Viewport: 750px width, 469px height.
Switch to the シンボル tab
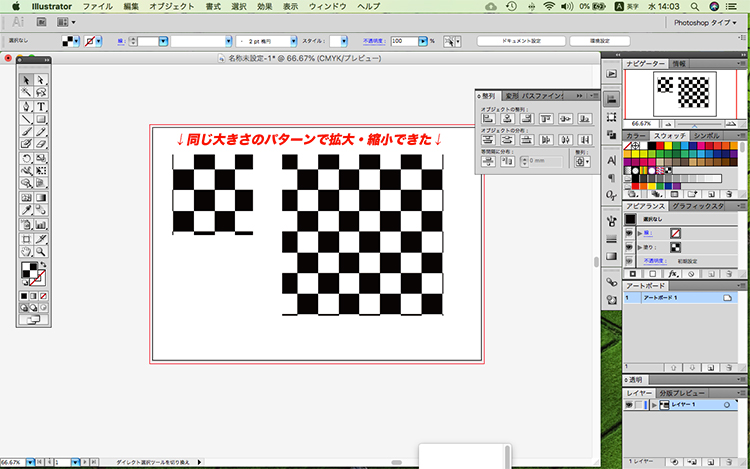pos(707,135)
